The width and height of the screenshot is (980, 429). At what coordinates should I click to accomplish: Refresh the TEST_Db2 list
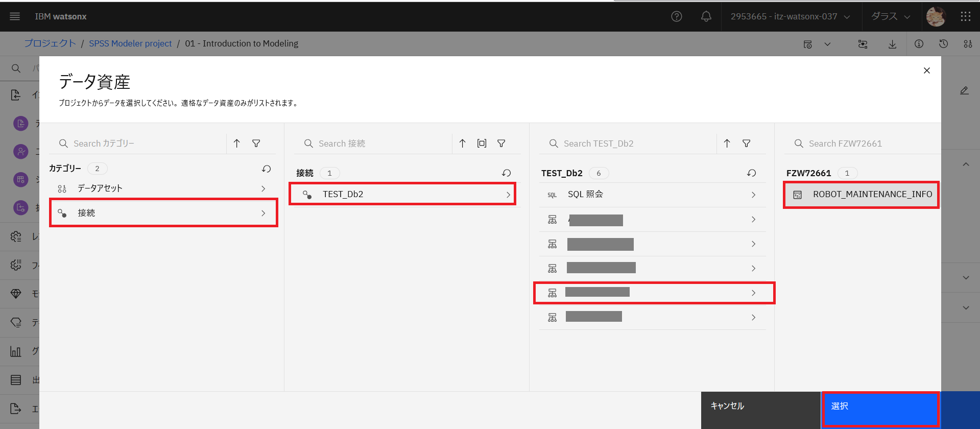coord(752,173)
